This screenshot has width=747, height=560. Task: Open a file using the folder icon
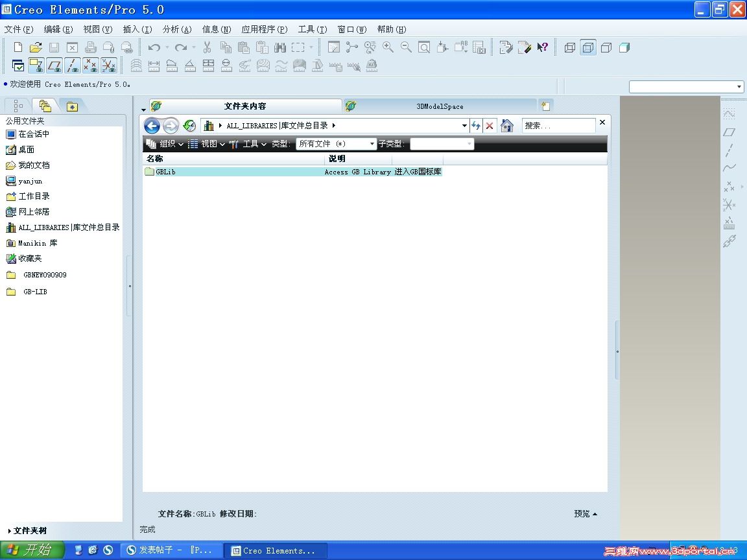(36, 47)
